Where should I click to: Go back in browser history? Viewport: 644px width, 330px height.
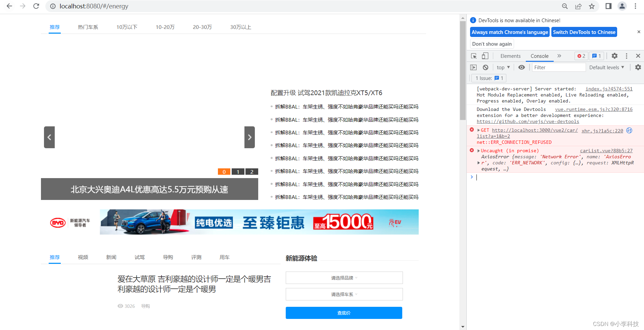point(9,6)
